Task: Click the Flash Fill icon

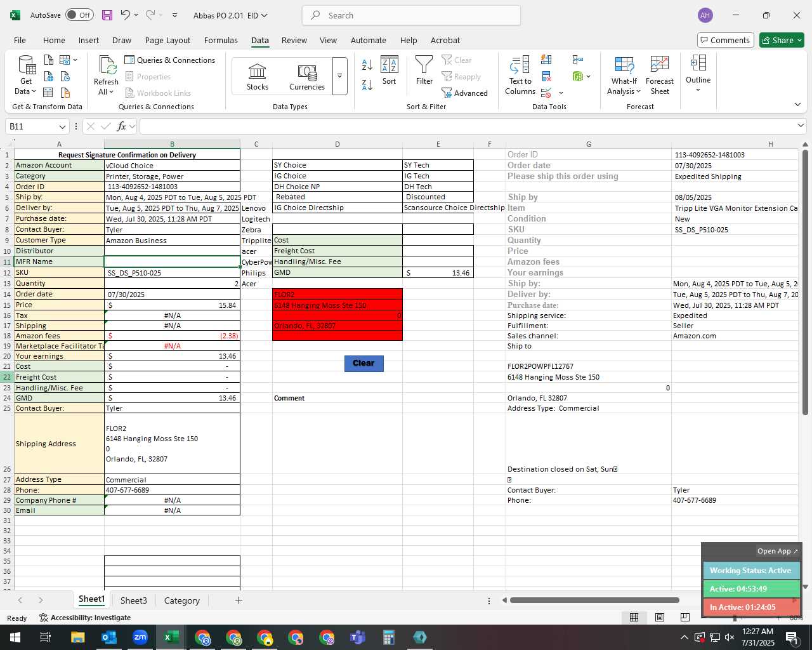Action: (546, 60)
